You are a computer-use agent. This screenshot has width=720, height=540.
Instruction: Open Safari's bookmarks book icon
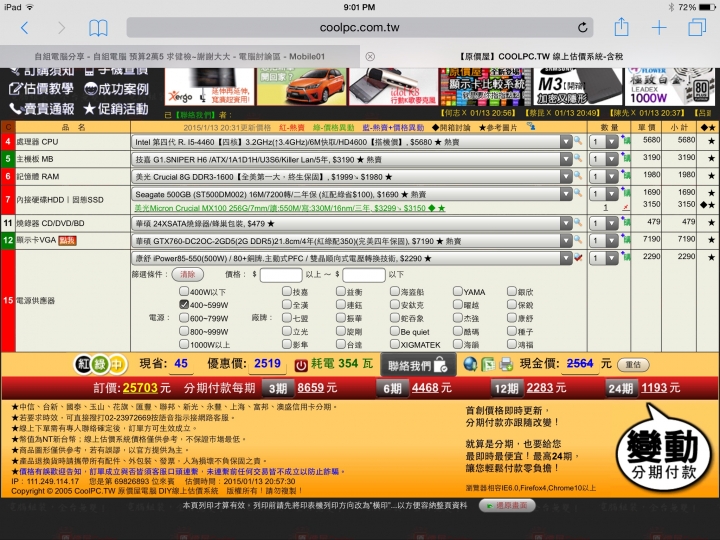[x=98, y=28]
